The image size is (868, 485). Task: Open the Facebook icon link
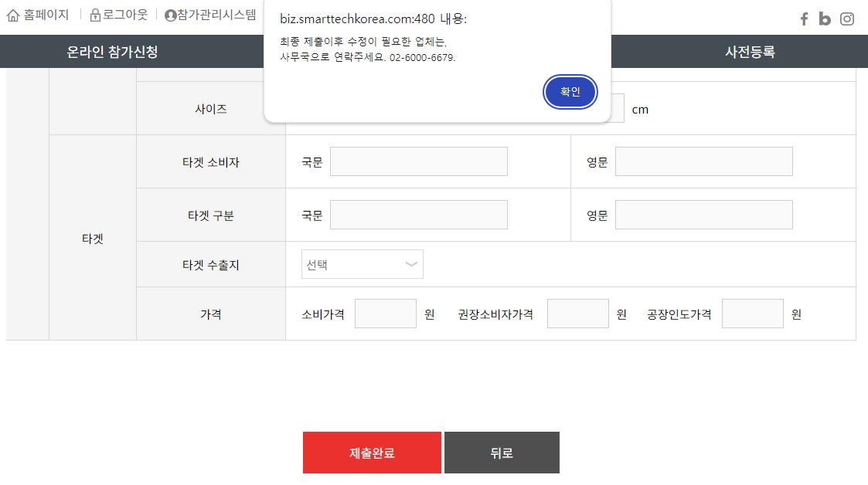point(805,19)
